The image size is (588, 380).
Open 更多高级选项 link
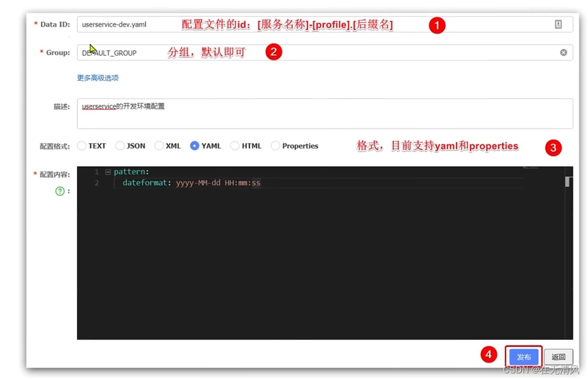[98, 78]
